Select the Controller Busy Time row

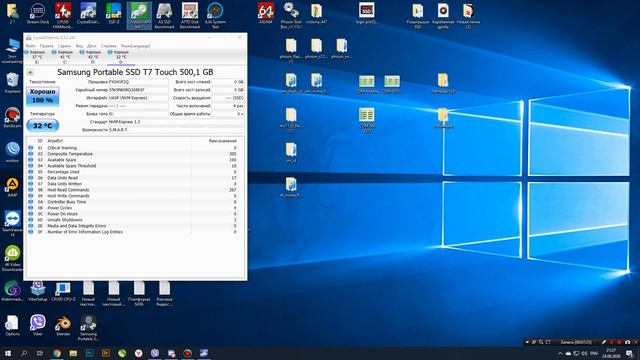pyautogui.click(x=136, y=202)
